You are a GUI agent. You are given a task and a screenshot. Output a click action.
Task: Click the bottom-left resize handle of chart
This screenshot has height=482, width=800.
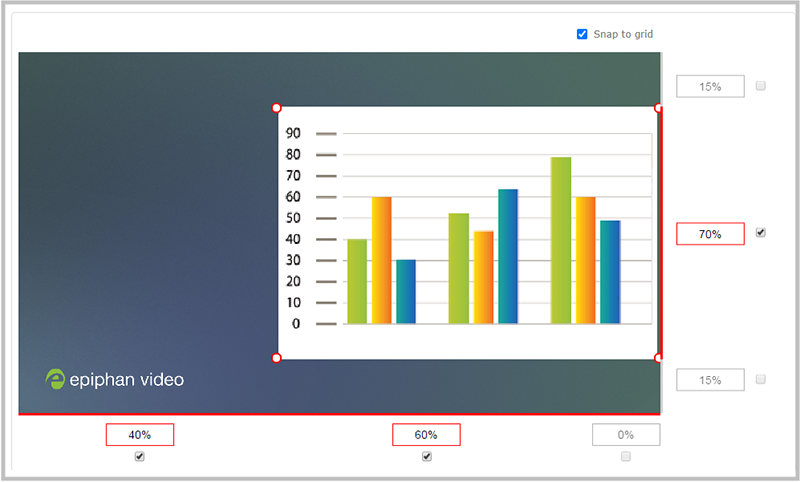click(x=276, y=358)
